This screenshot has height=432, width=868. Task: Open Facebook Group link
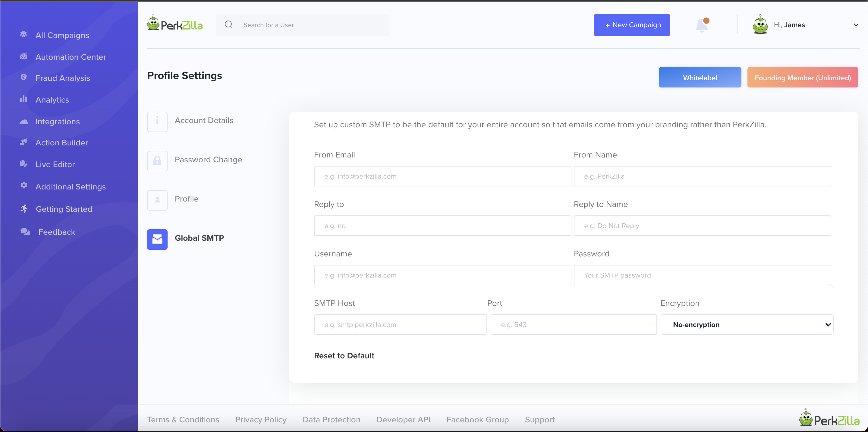pos(477,420)
